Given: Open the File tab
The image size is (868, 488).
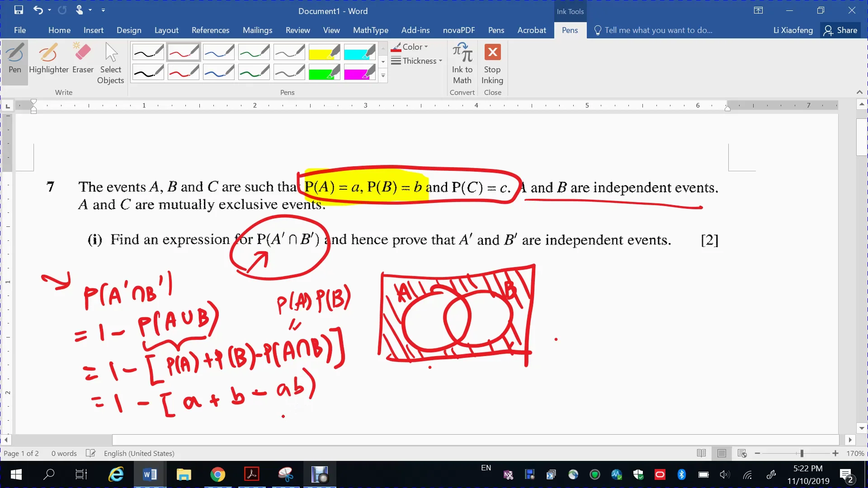Looking at the screenshot, I should pos(20,30).
